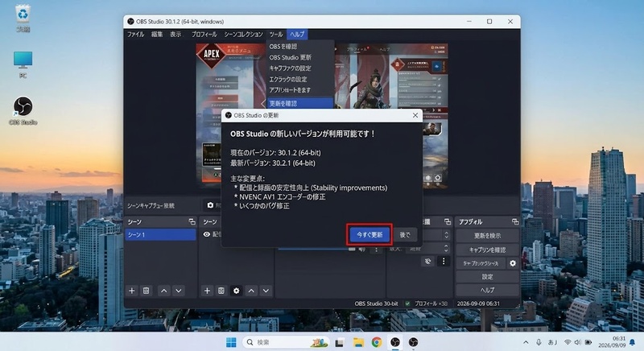Viewport: 644px width, 351px height.
Task: Open the PC desktop icon
Action: 23,64
